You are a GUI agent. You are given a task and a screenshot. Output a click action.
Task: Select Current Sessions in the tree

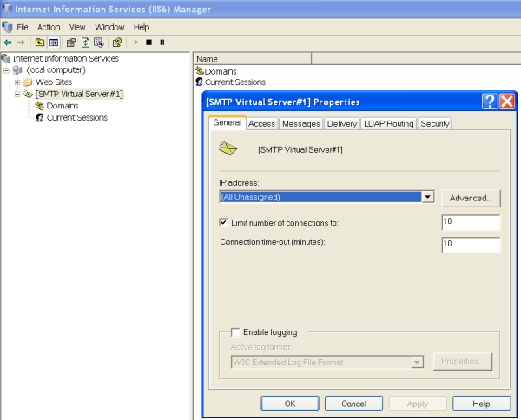[x=76, y=117]
